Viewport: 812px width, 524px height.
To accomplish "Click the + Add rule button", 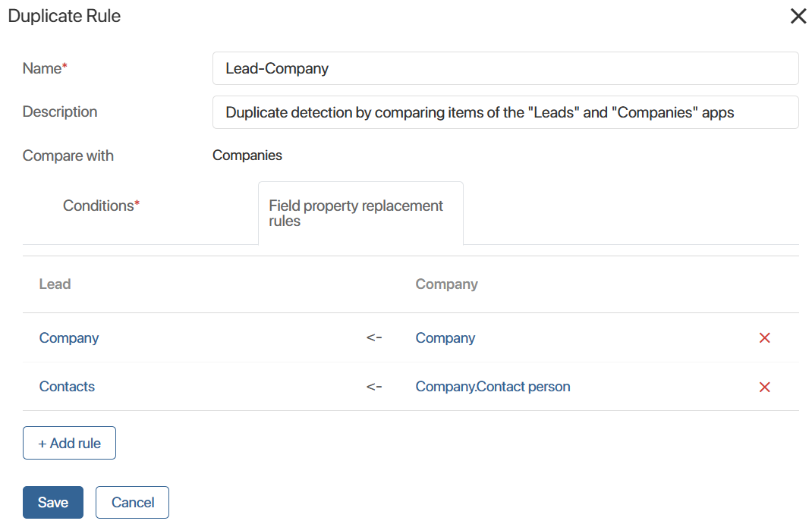I will (69, 443).
